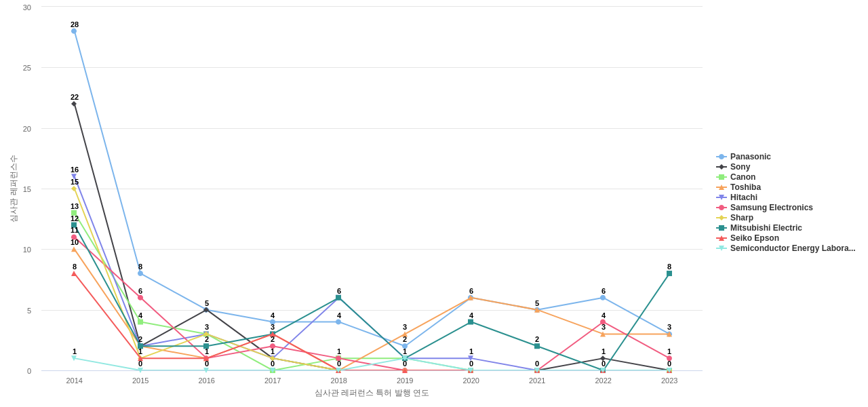The width and height of the screenshot is (868, 407).
Task: Toggle Seiko Epson series visibility in legend
Action: [x=754, y=238]
